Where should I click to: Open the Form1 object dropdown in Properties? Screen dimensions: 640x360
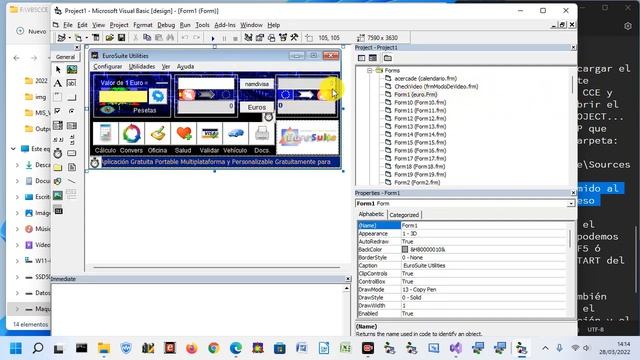point(571,203)
